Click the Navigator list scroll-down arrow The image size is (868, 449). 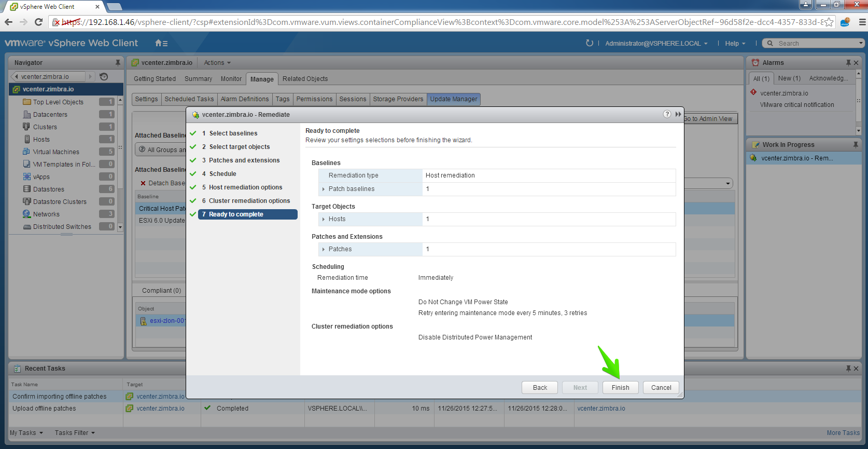click(120, 227)
